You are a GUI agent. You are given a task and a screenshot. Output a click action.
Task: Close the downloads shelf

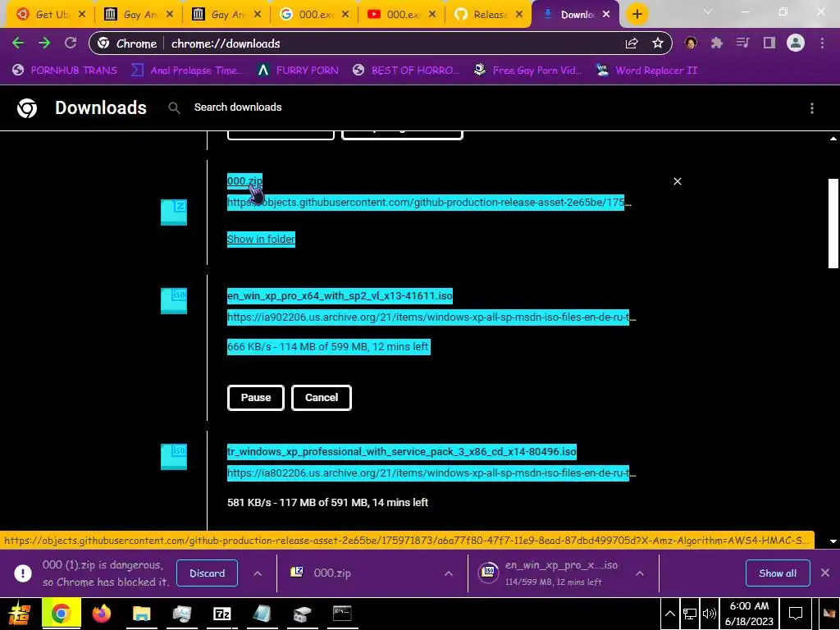[x=825, y=573]
